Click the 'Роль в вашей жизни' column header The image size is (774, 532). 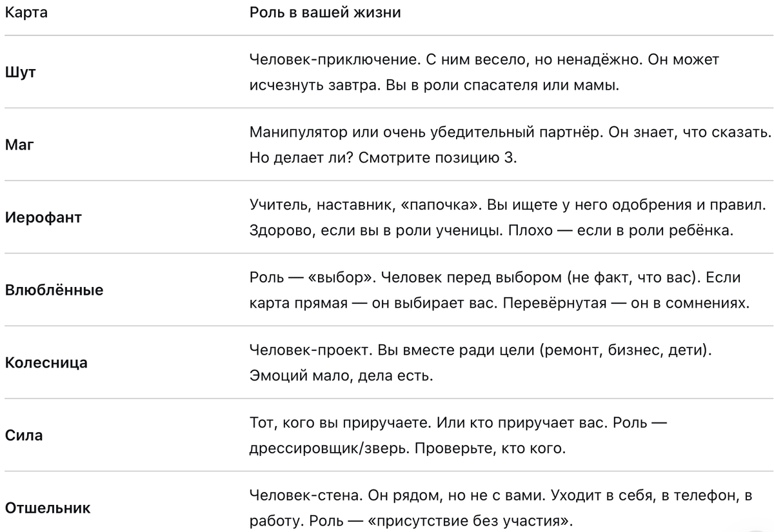pyautogui.click(x=325, y=14)
